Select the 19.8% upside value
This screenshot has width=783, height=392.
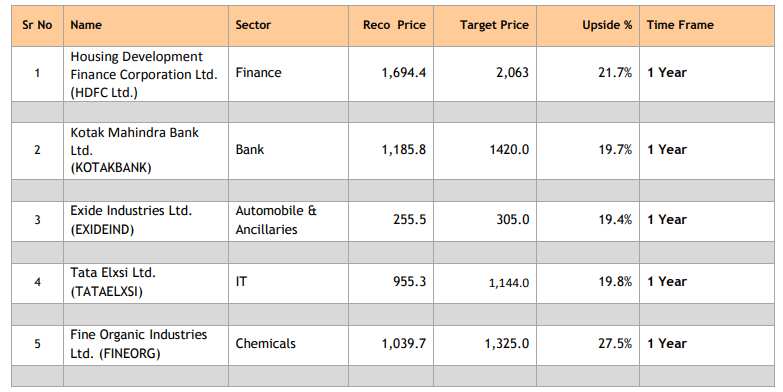[x=615, y=282]
